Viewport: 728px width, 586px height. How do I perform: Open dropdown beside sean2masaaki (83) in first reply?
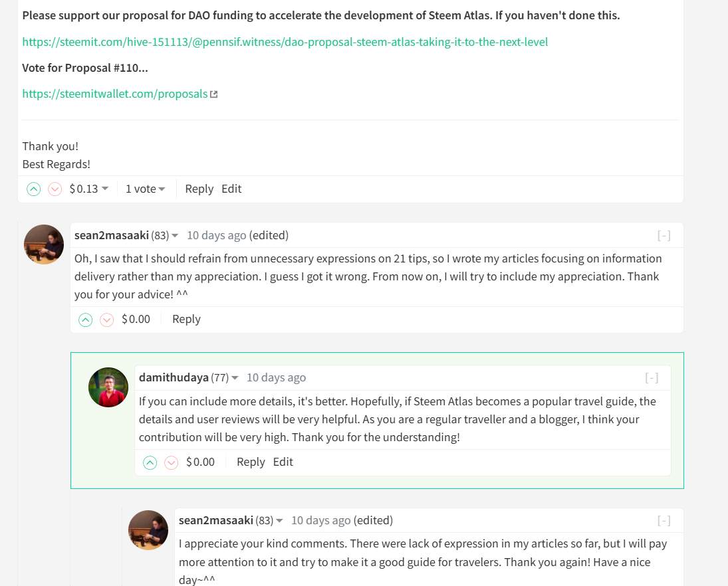pyautogui.click(x=175, y=236)
